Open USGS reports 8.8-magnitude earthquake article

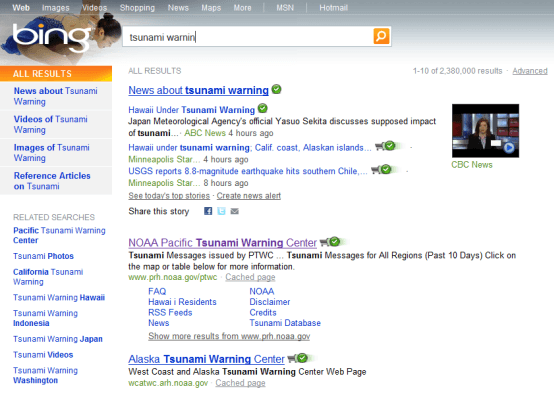click(248, 171)
